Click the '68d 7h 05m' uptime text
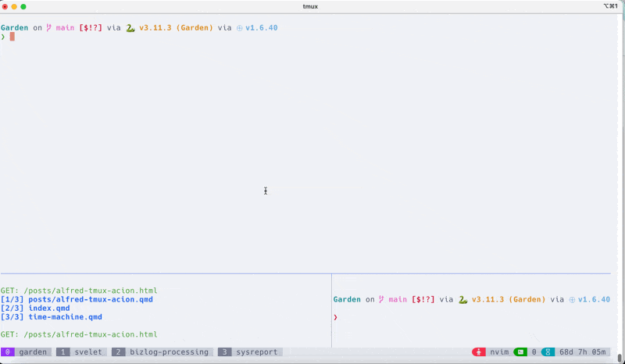Image resolution: width=625 pixels, height=364 pixels. [582, 352]
